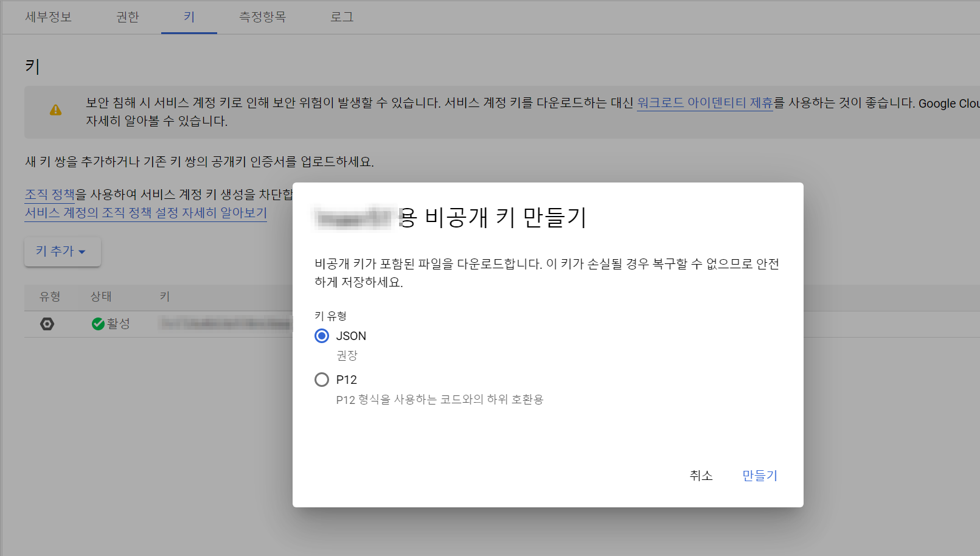This screenshot has height=556, width=980.
Task: Open the 워크로드 아이덴티티 제휴 link
Action: [705, 103]
